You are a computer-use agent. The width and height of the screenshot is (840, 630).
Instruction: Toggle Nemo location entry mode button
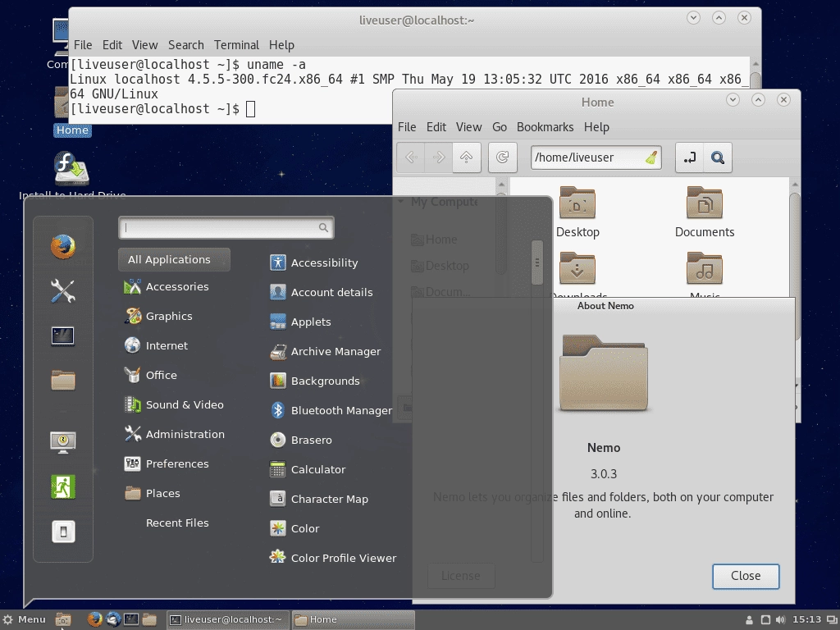point(689,157)
